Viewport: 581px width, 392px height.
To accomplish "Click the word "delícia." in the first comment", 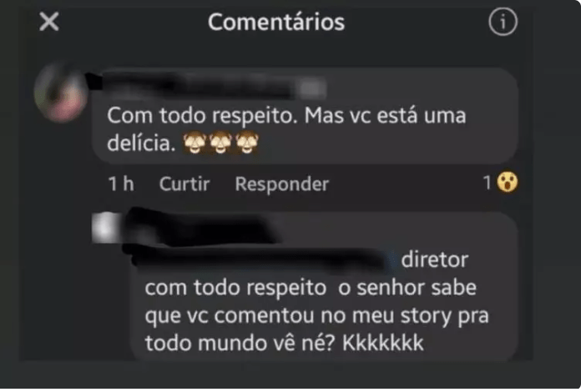I will point(141,143).
